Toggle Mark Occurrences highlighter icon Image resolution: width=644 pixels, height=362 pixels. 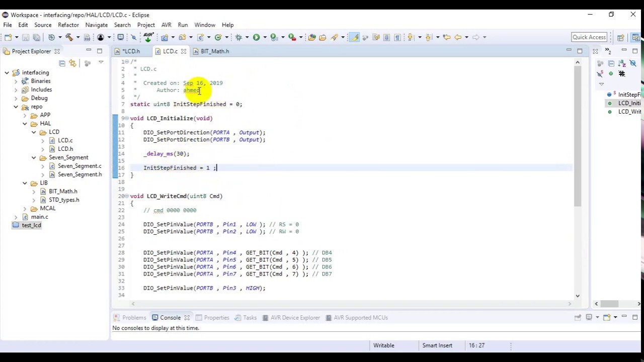coord(355,37)
